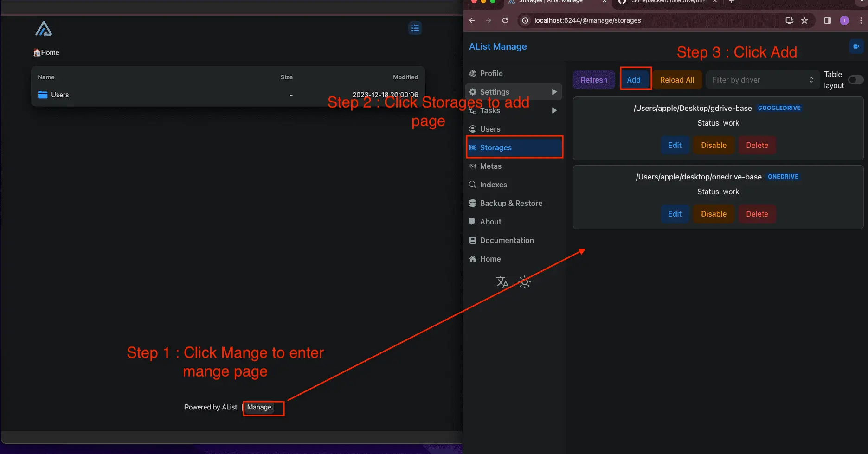The height and width of the screenshot is (454, 868).
Task: Click the Refresh button
Action: pyautogui.click(x=594, y=80)
